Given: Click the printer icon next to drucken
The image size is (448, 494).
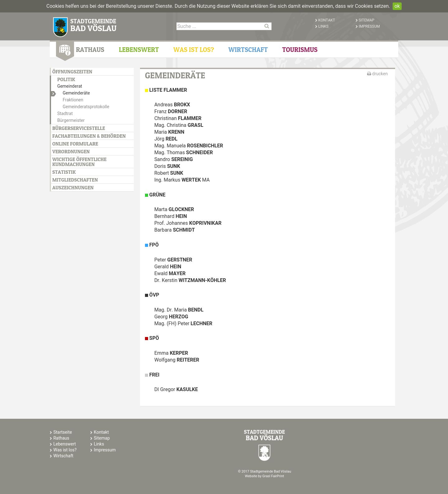Looking at the screenshot, I should [369, 74].
